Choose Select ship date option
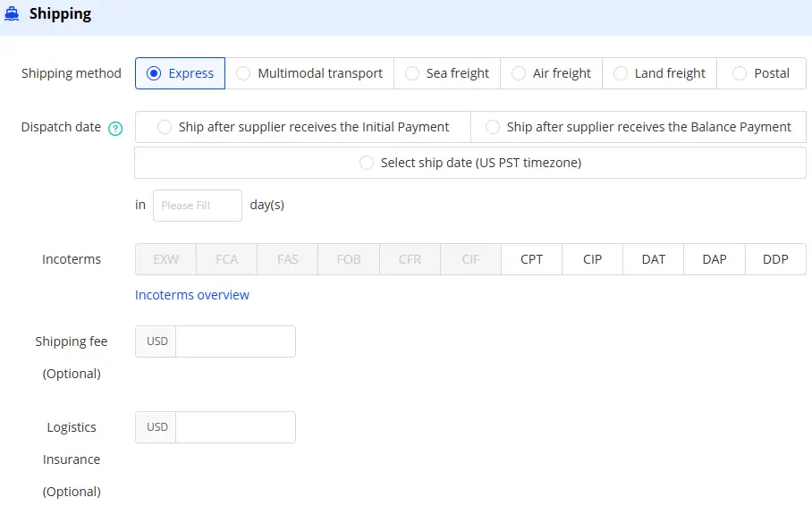Image resolution: width=812 pixels, height=514 pixels. click(x=469, y=163)
